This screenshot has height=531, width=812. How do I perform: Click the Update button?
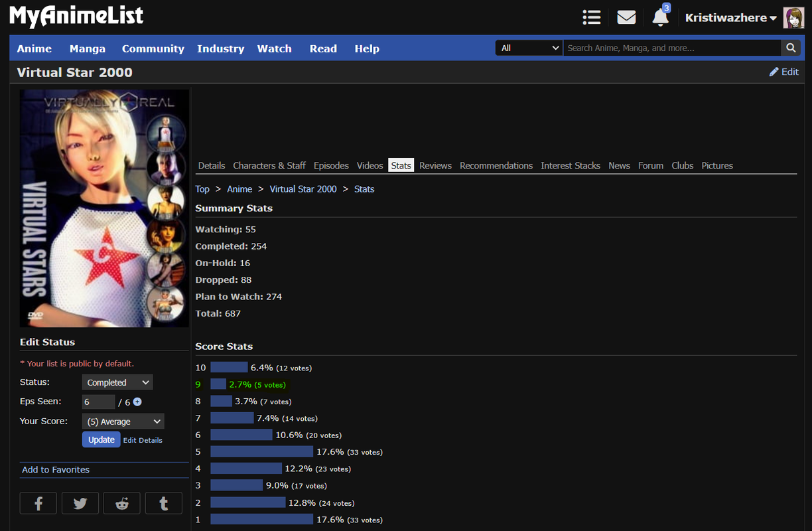(101, 439)
